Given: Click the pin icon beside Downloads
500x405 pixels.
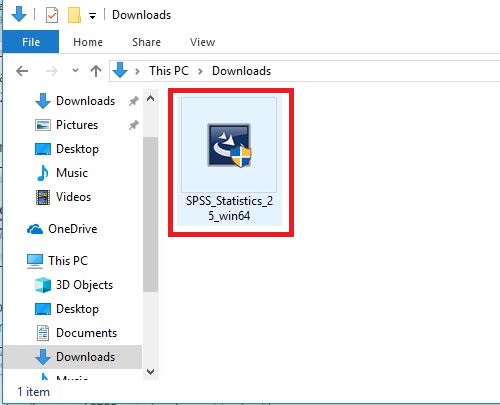Looking at the screenshot, I should [x=134, y=101].
